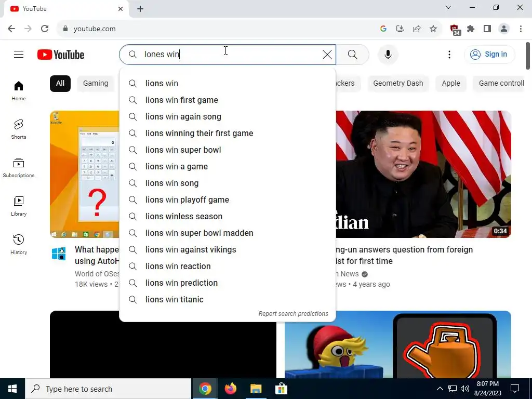532x399 pixels.
Task: Open the Extensions puzzle icon
Action: click(471, 29)
